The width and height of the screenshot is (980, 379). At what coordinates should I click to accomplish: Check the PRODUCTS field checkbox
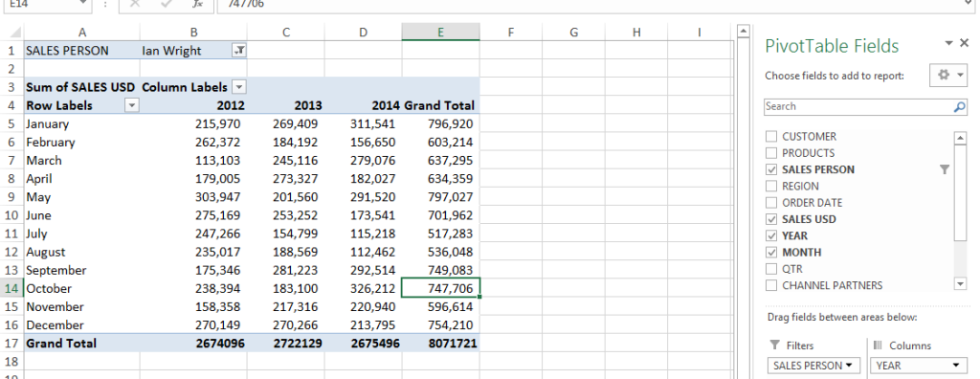(771, 153)
